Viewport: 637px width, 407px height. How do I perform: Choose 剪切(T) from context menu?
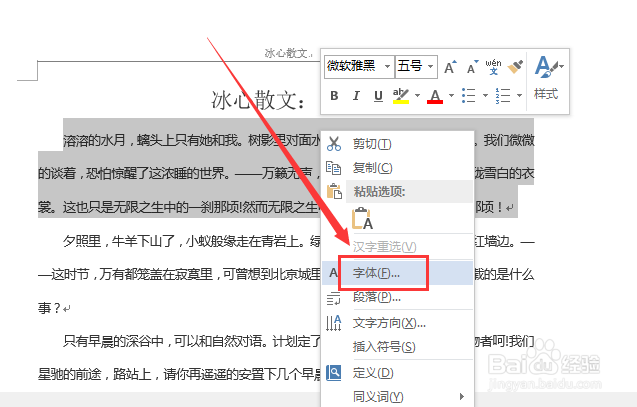[x=397, y=144]
